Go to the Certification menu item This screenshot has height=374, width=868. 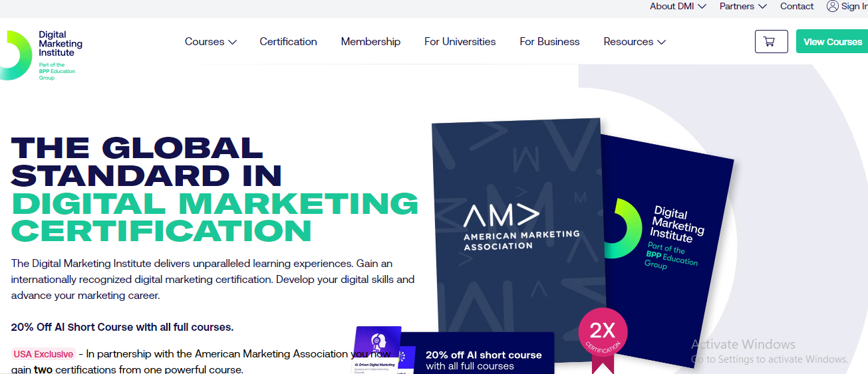tap(288, 41)
